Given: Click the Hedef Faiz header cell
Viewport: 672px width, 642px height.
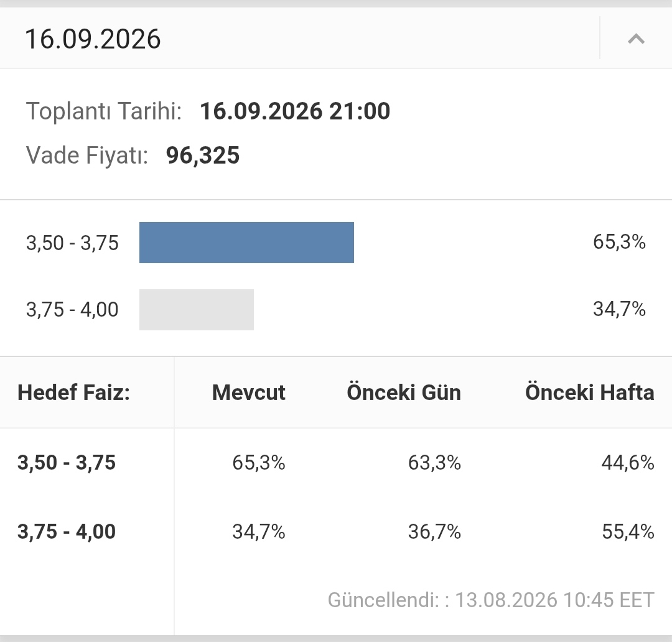Looking at the screenshot, I should (x=73, y=392).
